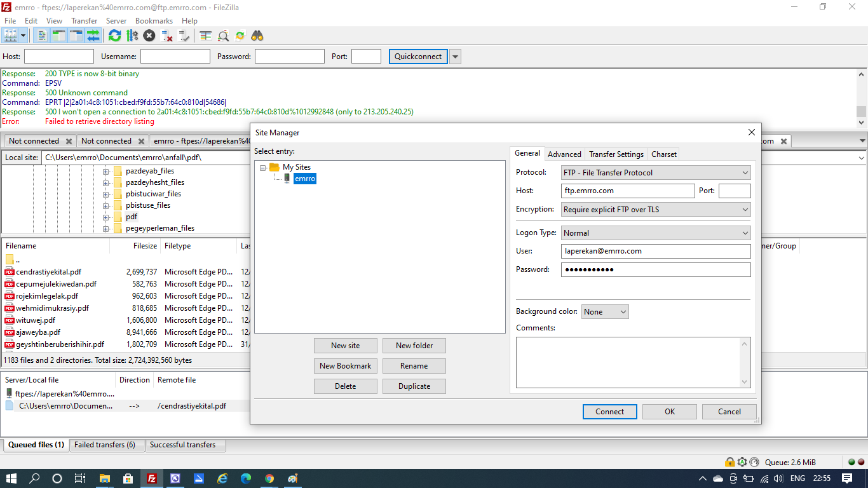
Task: Switch to the Charset tab
Action: pyautogui.click(x=664, y=154)
